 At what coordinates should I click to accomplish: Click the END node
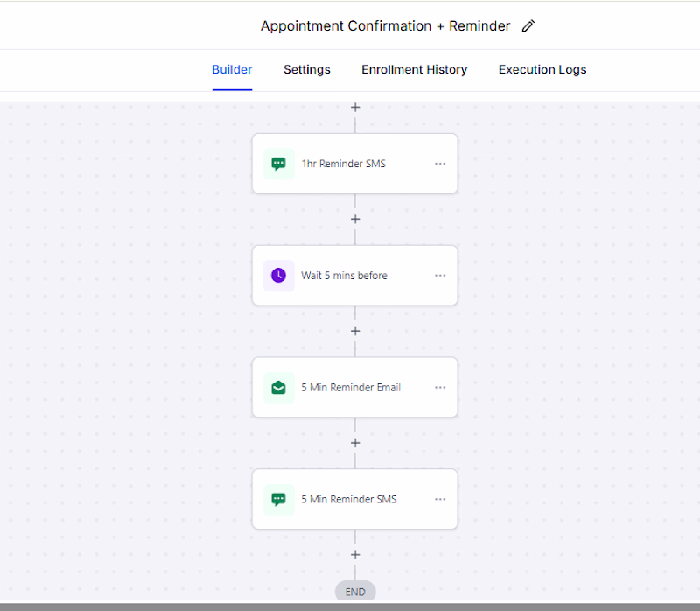355,592
